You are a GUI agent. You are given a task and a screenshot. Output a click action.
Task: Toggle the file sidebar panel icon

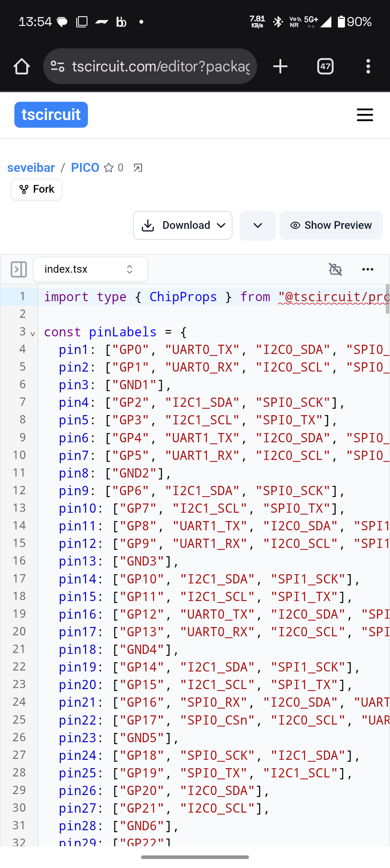[19, 269]
